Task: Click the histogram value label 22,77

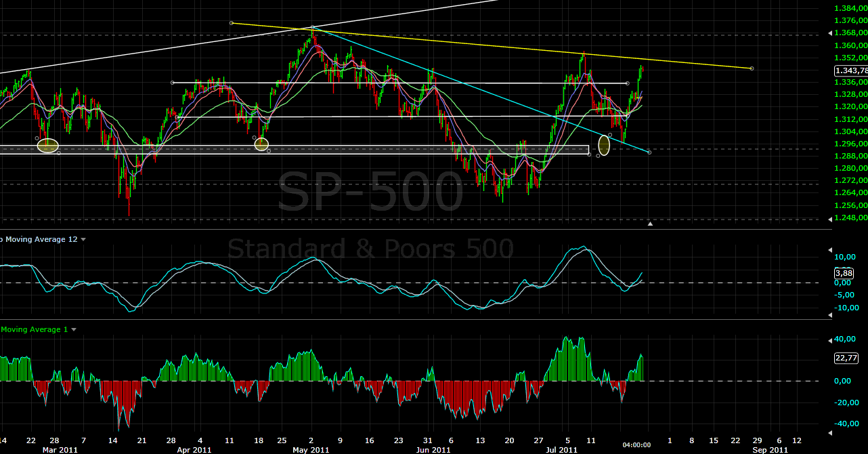Action: pos(847,358)
